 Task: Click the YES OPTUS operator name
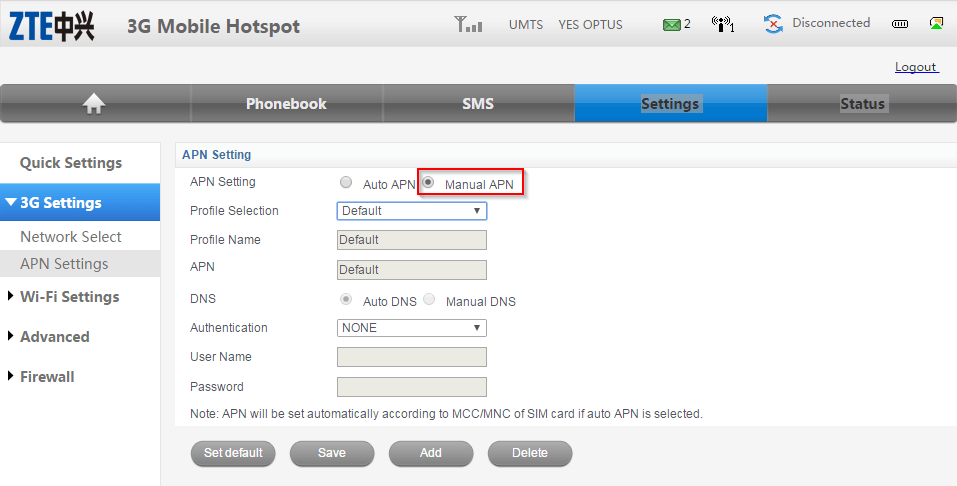590,25
